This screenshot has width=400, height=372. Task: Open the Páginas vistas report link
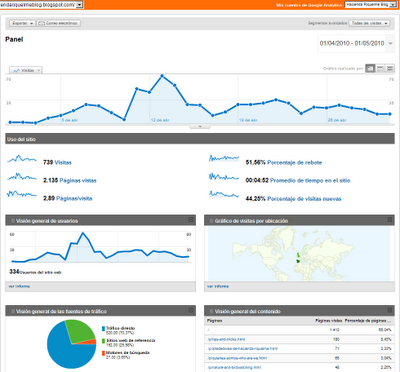pyautogui.click(x=78, y=181)
